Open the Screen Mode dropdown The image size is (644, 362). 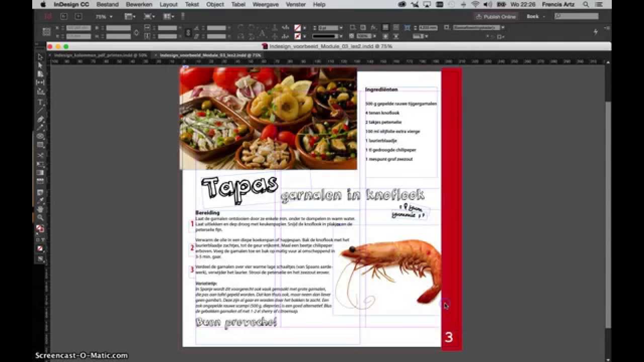pyautogui.click(x=149, y=17)
